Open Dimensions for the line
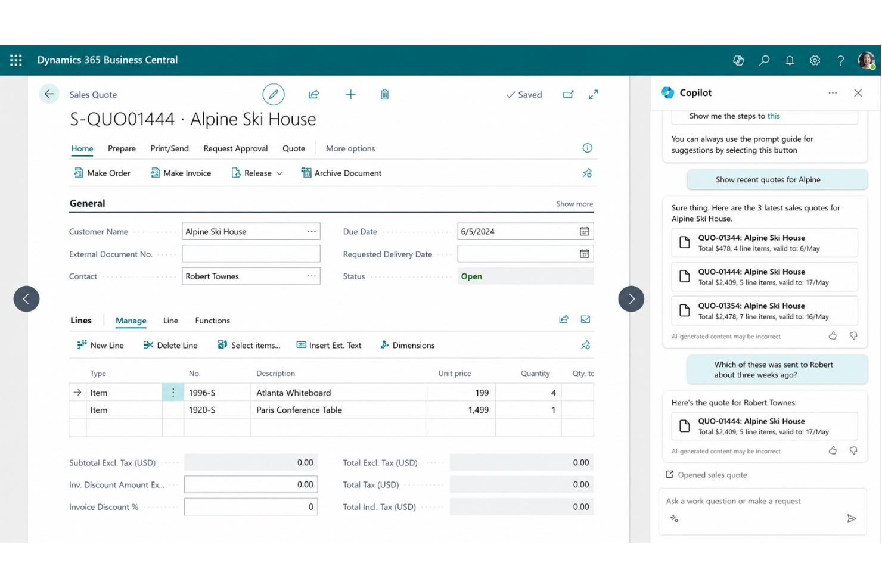The height and width of the screenshot is (588, 882). (408, 345)
